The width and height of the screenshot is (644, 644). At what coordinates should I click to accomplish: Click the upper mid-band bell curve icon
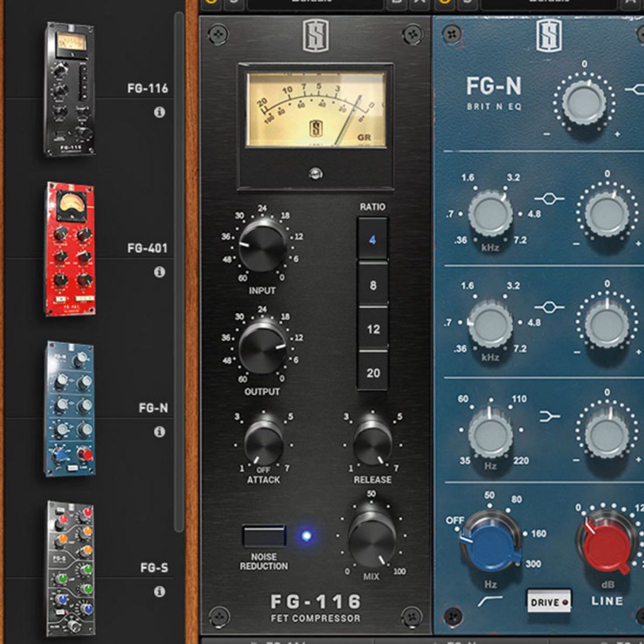click(548, 198)
